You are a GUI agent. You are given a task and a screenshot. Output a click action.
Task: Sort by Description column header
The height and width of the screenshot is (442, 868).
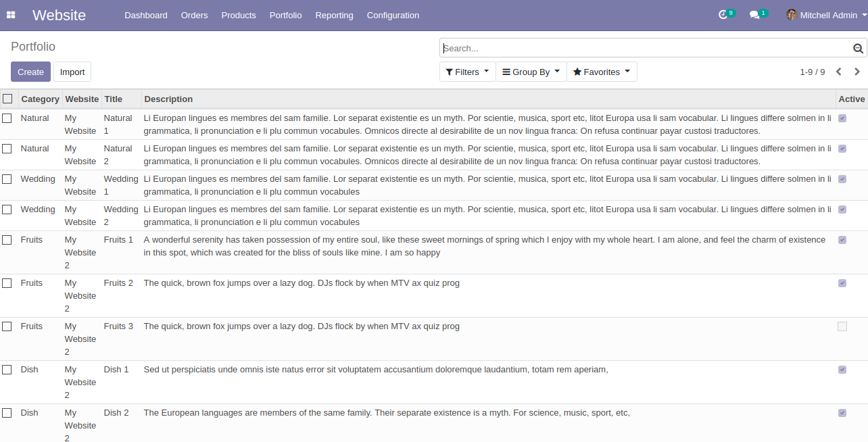pyautogui.click(x=489, y=99)
